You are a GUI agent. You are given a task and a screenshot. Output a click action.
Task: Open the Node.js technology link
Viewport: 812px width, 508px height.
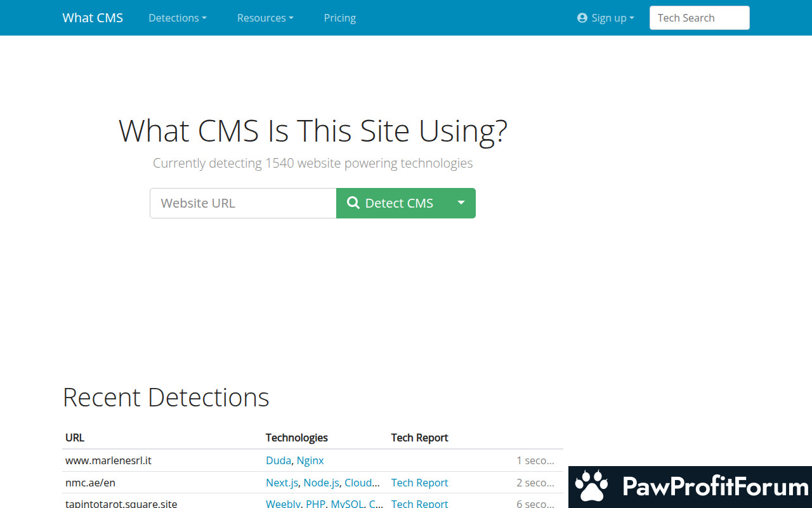pyautogui.click(x=321, y=483)
